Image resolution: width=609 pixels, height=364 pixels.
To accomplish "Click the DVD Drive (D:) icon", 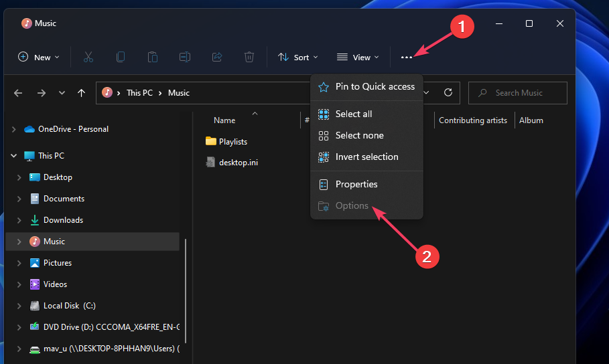I will 35,327.
